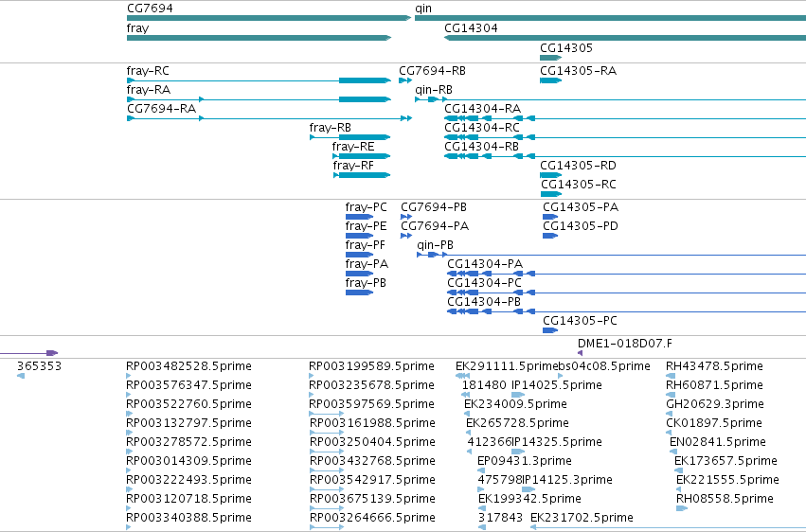Click transcript CG14304-RB
This screenshot has width=806, height=532.
482,147
